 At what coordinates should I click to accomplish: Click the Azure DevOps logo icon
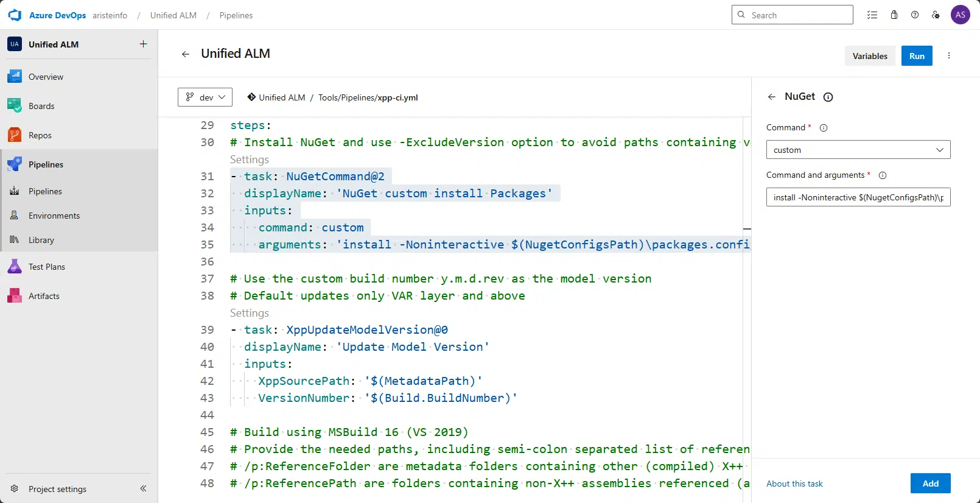click(15, 15)
